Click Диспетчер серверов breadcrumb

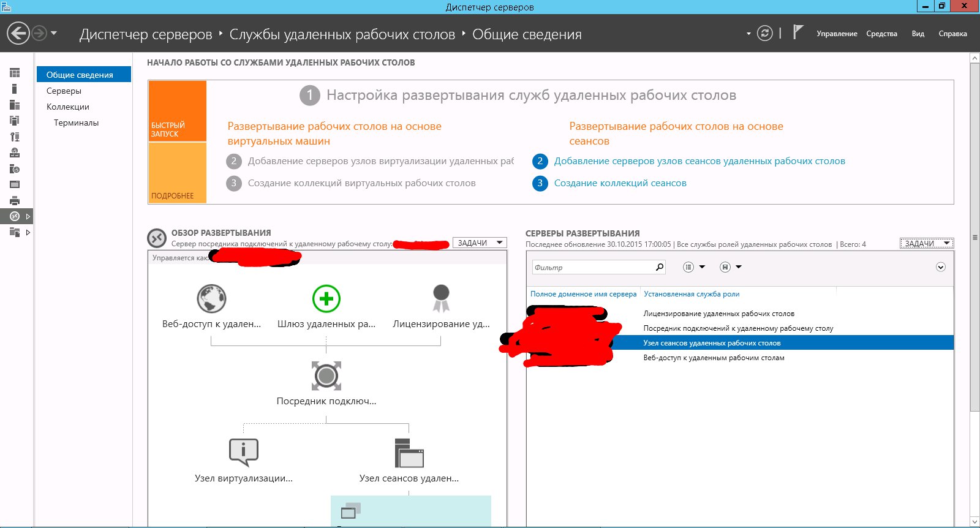coord(146,34)
